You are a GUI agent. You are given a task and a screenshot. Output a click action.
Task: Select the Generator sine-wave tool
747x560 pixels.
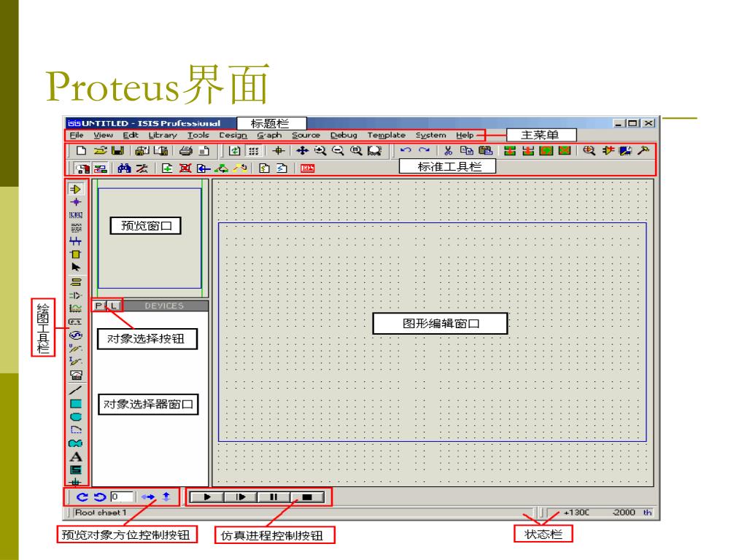pos(76,335)
